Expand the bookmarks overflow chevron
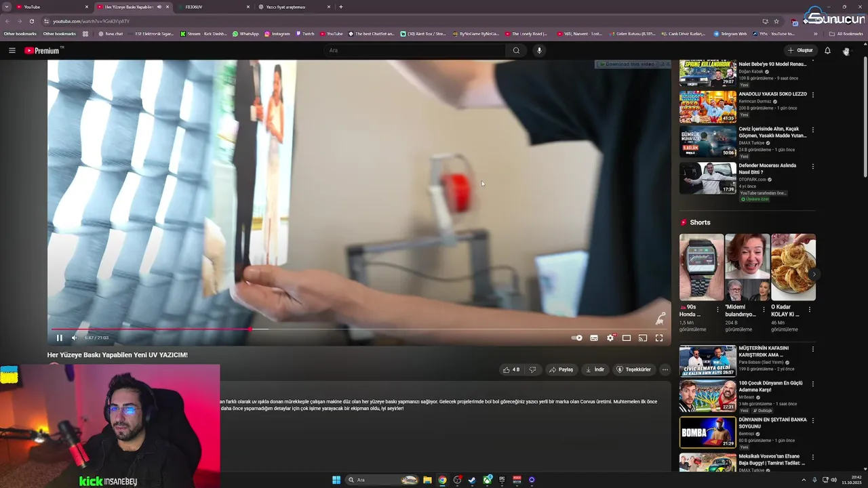868x488 pixels. (816, 33)
